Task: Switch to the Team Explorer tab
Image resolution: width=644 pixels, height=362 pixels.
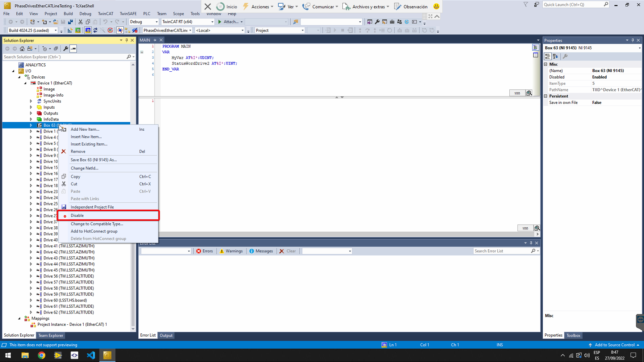Action: point(51,336)
